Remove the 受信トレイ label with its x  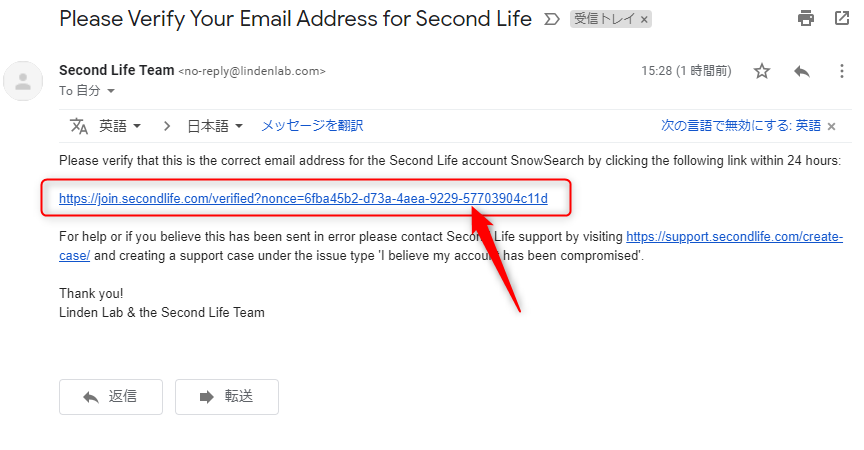coord(644,20)
